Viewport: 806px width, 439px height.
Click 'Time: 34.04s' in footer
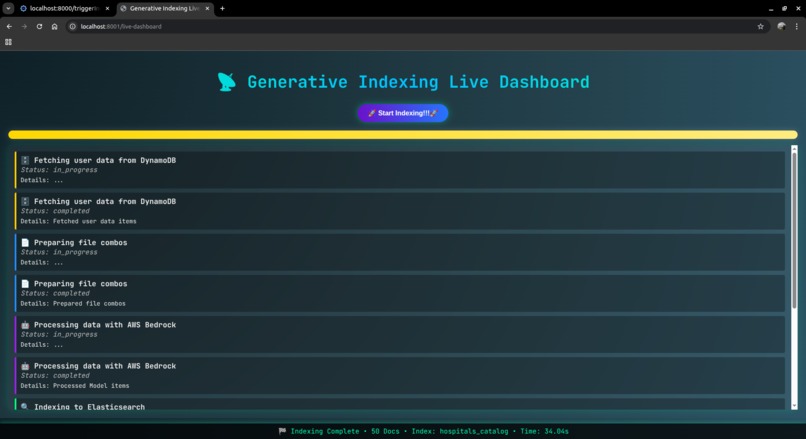tap(544, 431)
